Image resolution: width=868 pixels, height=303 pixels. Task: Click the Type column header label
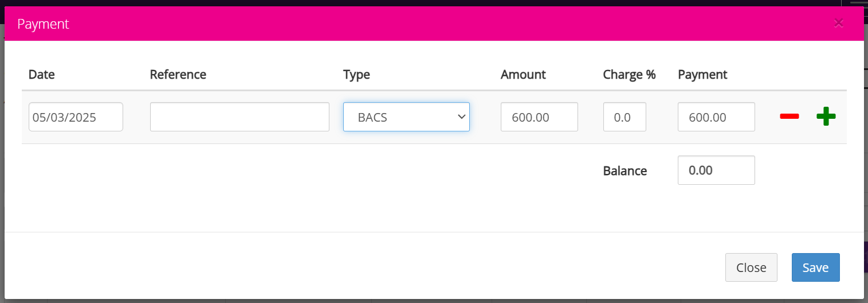click(x=356, y=75)
